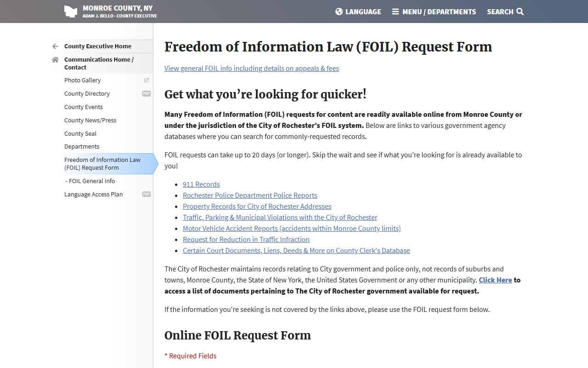Viewport: 588px width, 368px height.
Task: Click the Monroe County logo icon
Action: pos(70,11)
